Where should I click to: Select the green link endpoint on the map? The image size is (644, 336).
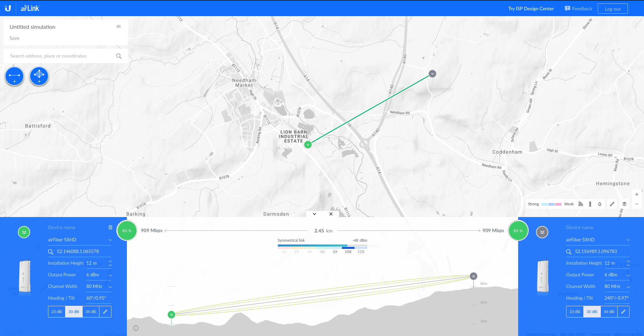coord(308,145)
